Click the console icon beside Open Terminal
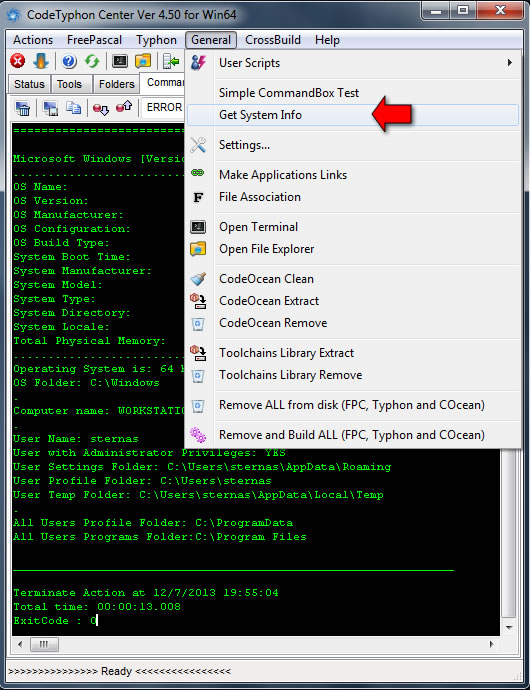Screen dimensions: 530x690 [198, 227]
